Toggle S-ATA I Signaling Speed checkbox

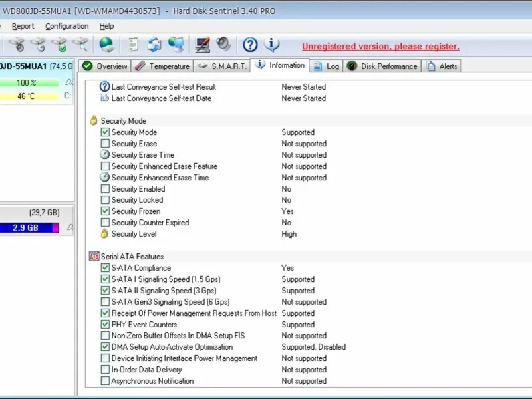point(105,279)
